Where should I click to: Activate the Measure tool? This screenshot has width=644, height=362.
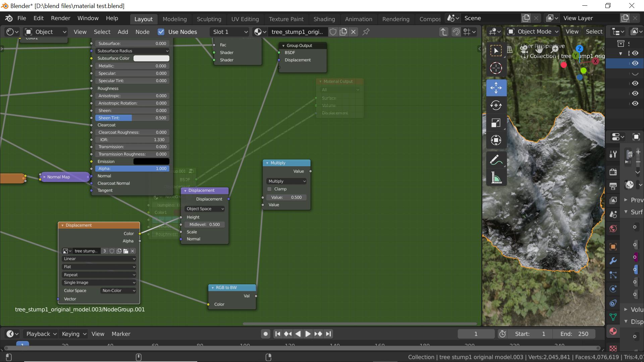coord(496,177)
